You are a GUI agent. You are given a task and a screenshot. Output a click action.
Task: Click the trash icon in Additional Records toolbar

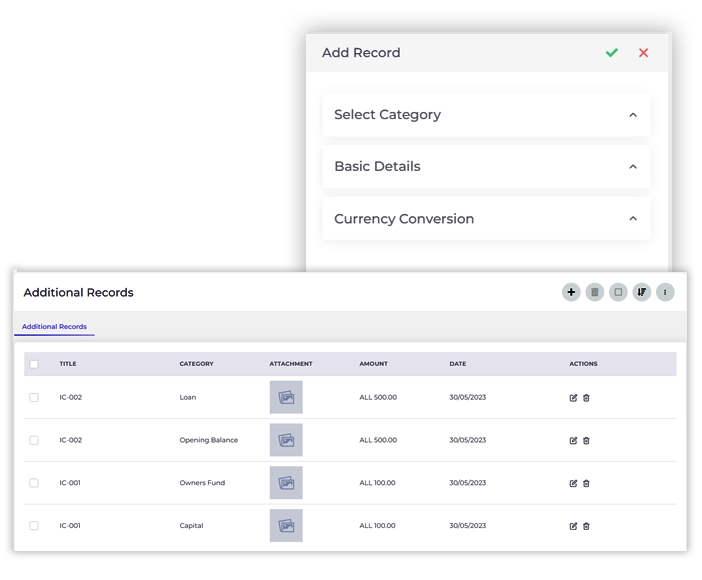(595, 292)
